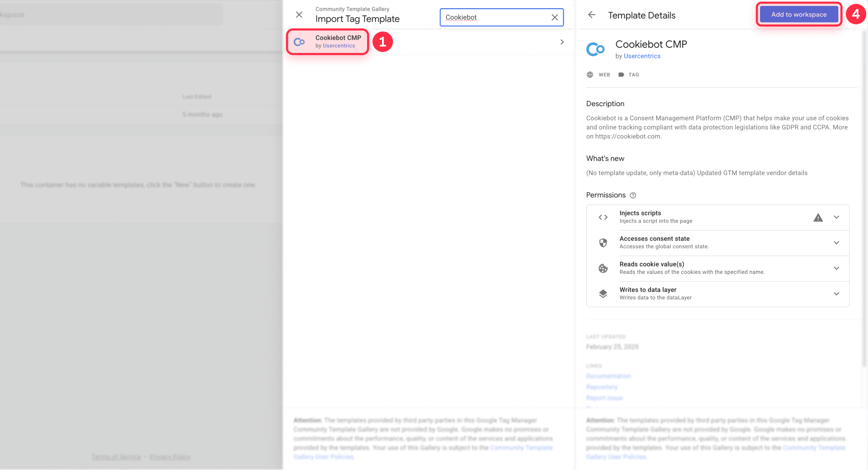868x470 pixels.
Task: Click the Import Tag Template title
Action: click(357, 19)
